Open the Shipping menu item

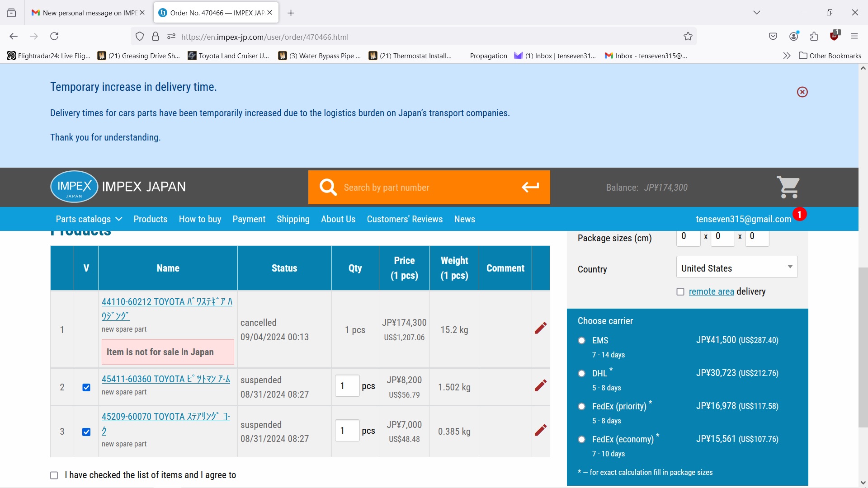pyautogui.click(x=293, y=219)
